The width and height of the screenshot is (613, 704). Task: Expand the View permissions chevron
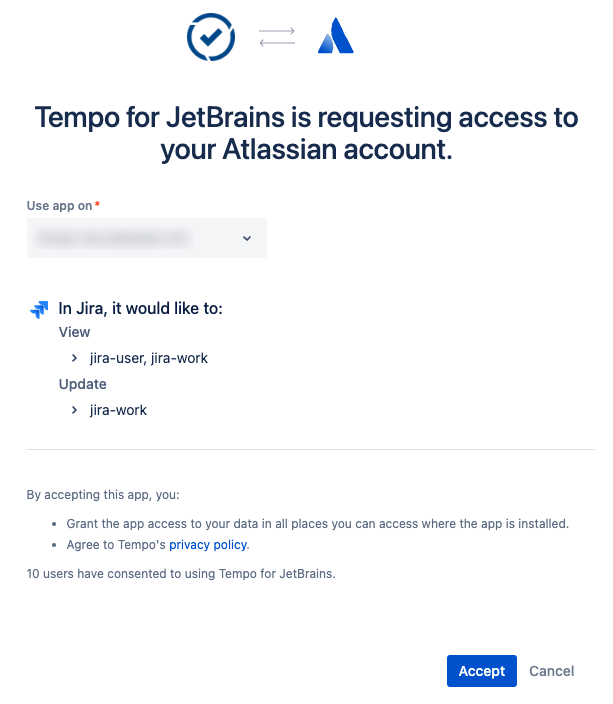click(x=75, y=358)
